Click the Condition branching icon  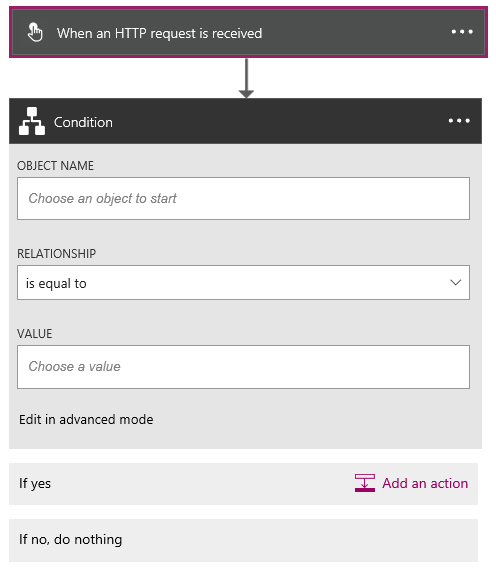tap(32, 121)
